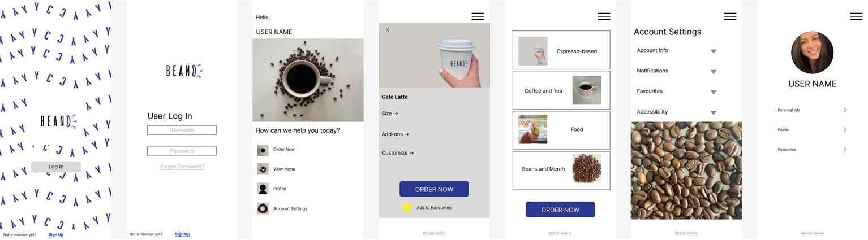The image size is (868, 240).
Task: Select the Beans and Merch category
Action: [561, 171]
